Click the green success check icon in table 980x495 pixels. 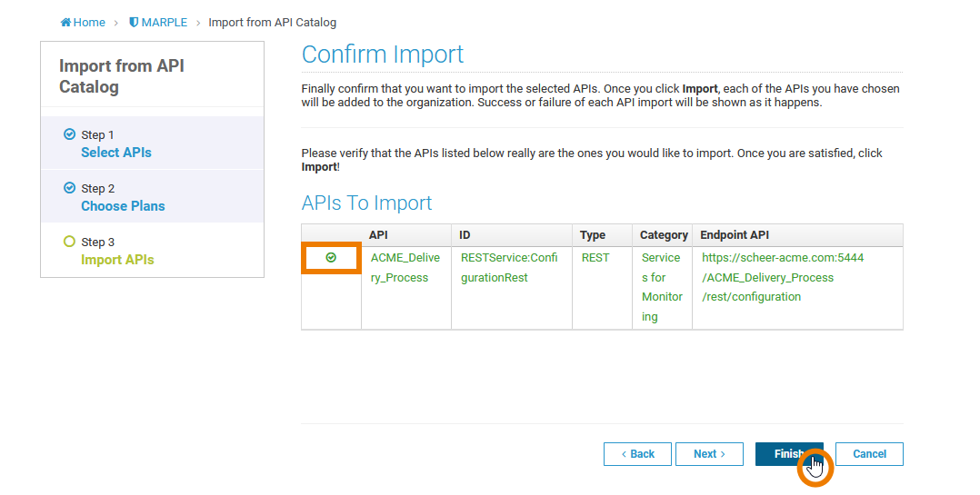click(x=331, y=258)
